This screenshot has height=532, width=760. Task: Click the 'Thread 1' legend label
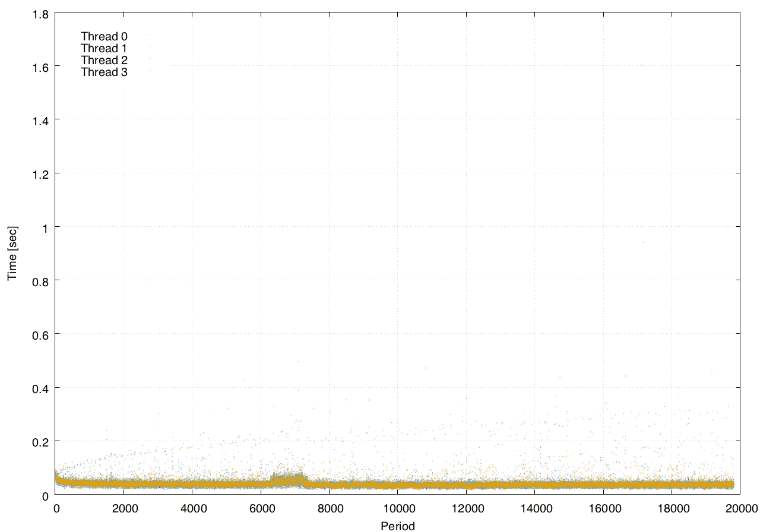[x=104, y=49]
